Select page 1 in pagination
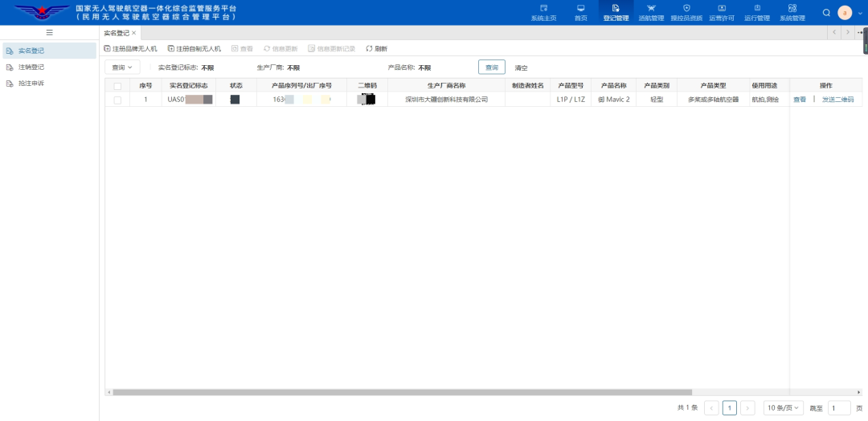Image resolution: width=868 pixels, height=421 pixels. point(730,408)
